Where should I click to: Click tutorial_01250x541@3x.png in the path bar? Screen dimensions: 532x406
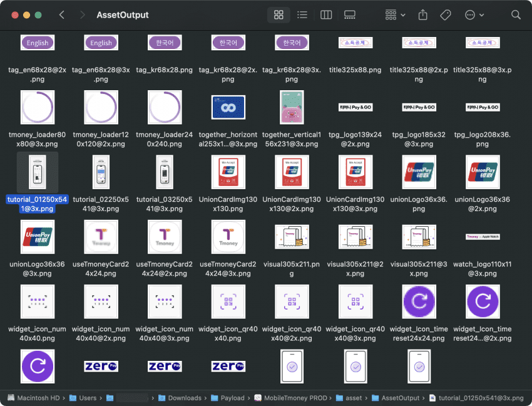[x=476, y=398]
